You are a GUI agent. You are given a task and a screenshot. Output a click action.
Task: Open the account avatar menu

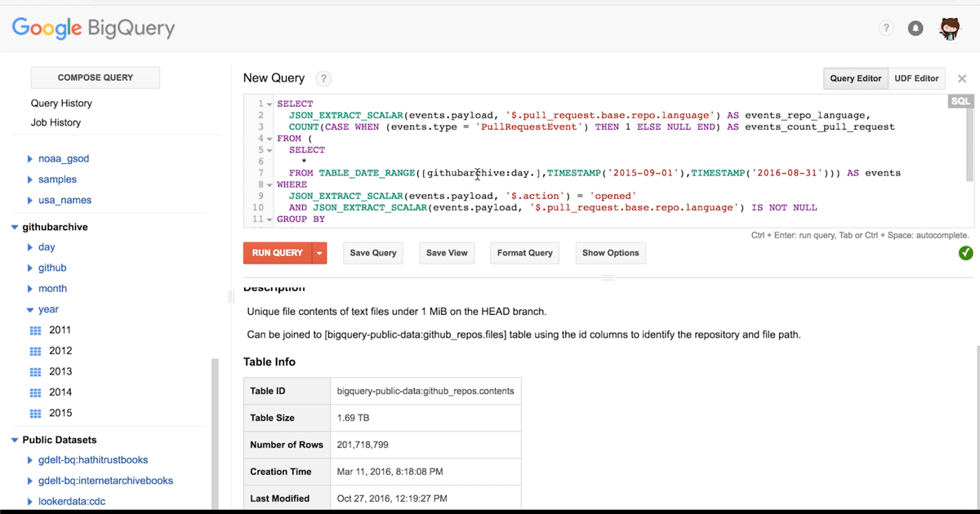949,28
